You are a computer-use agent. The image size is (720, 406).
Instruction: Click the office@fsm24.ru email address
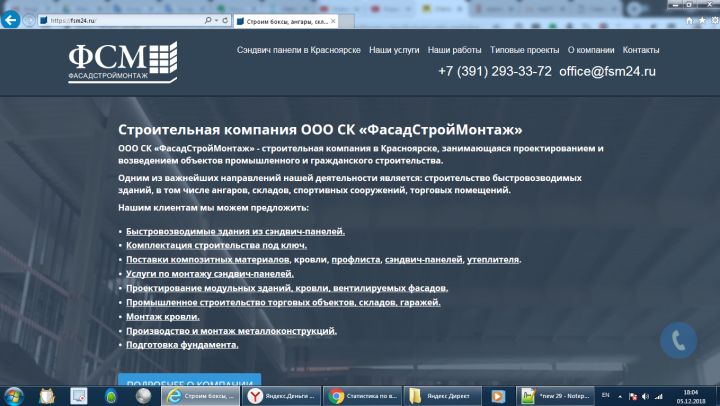608,71
